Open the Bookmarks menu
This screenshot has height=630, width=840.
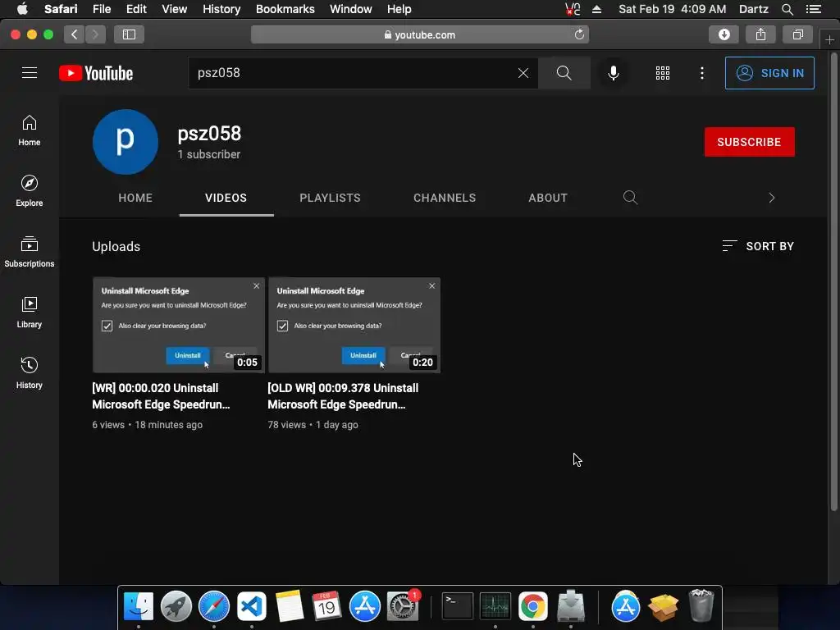[285, 9]
